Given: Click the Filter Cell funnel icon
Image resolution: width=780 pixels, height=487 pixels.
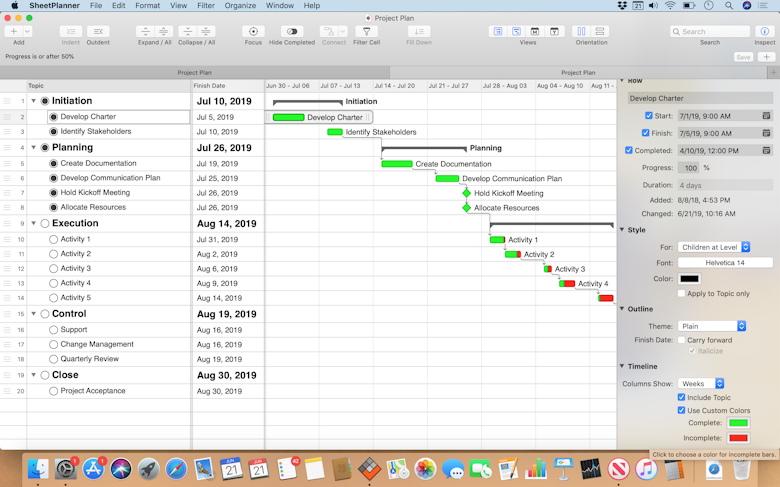Looking at the screenshot, I should [366, 31].
